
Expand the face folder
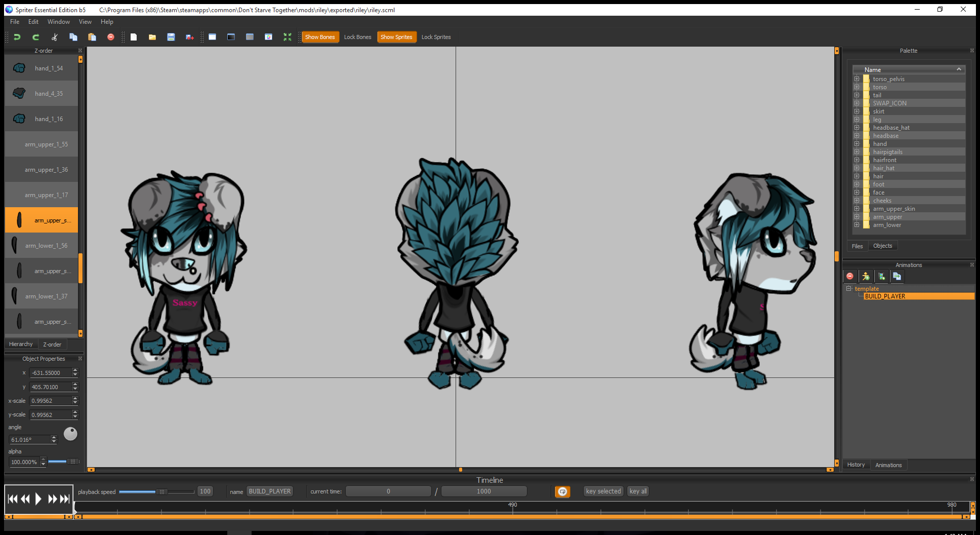(857, 193)
